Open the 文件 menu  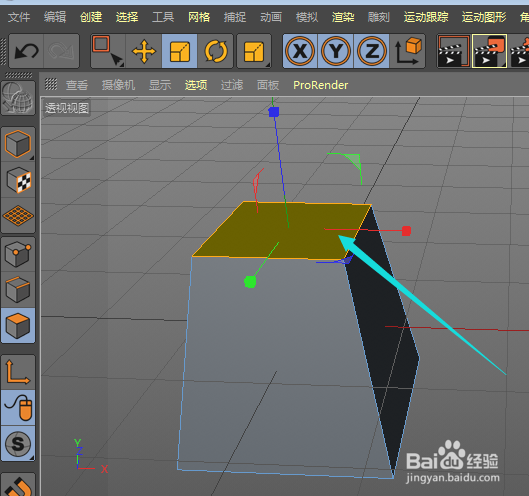click(x=19, y=17)
